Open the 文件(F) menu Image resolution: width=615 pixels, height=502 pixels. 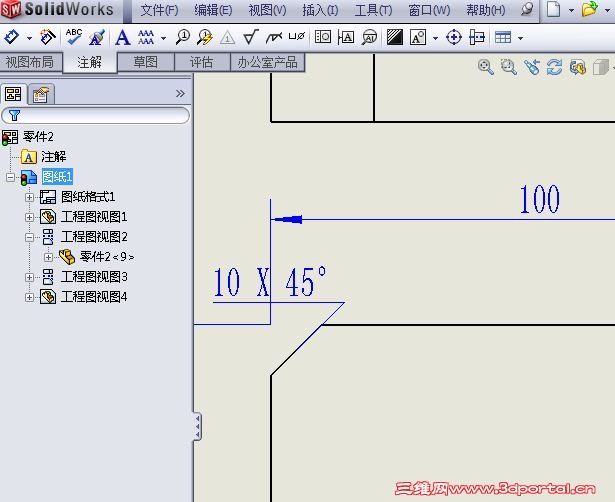[x=159, y=10]
